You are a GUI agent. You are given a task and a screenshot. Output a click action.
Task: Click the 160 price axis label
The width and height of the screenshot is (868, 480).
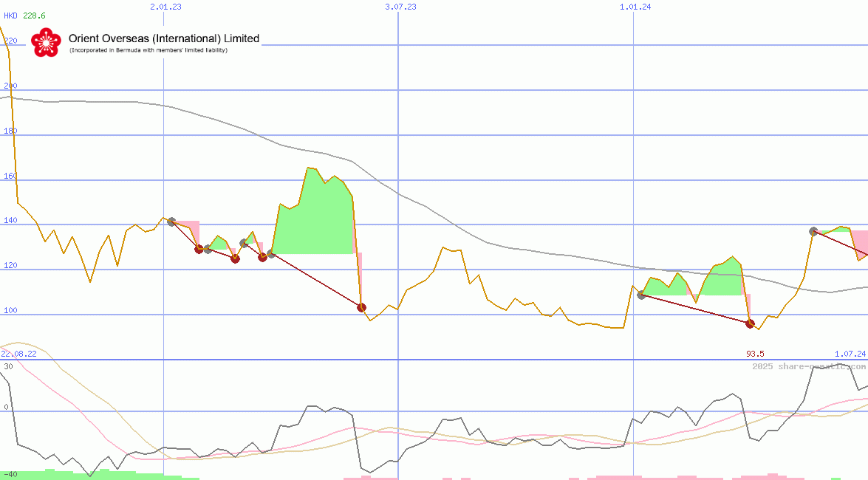coord(10,176)
